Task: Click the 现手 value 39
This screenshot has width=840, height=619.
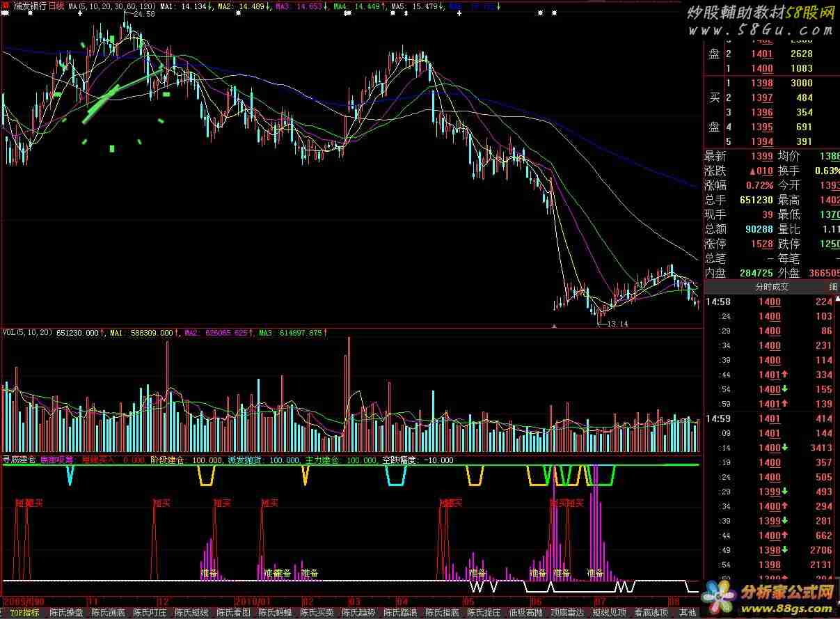Action: tap(768, 215)
